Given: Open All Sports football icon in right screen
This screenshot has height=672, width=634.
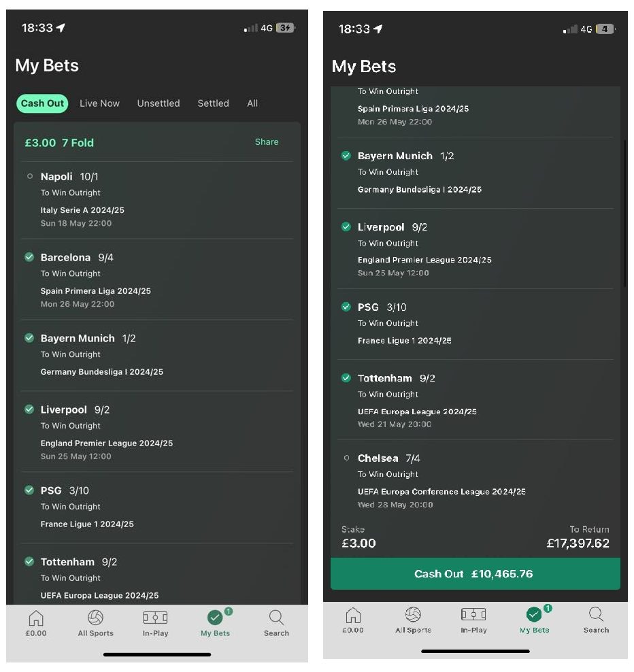Looking at the screenshot, I should pyautogui.click(x=413, y=615).
